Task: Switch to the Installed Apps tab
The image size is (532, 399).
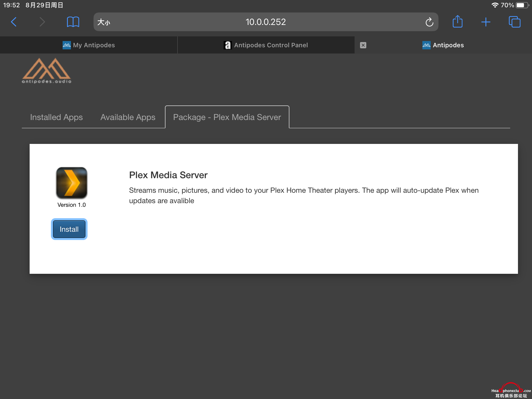Action: (57, 117)
